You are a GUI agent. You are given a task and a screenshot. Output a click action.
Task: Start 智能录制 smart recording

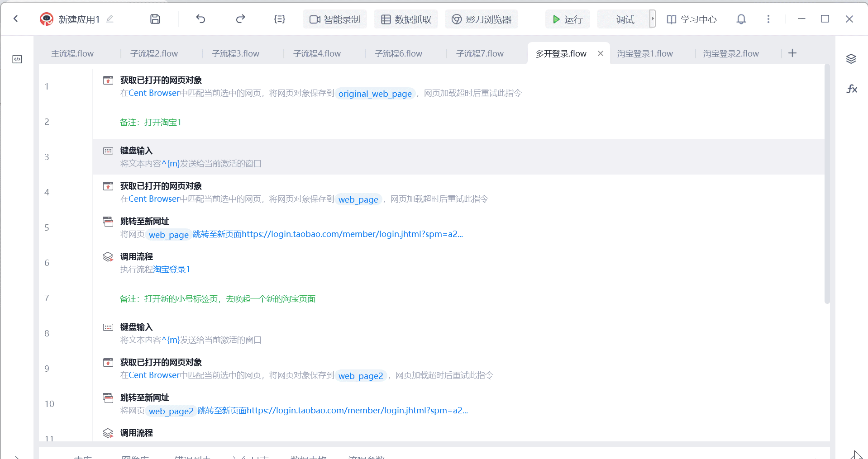[x=334, y=19]
